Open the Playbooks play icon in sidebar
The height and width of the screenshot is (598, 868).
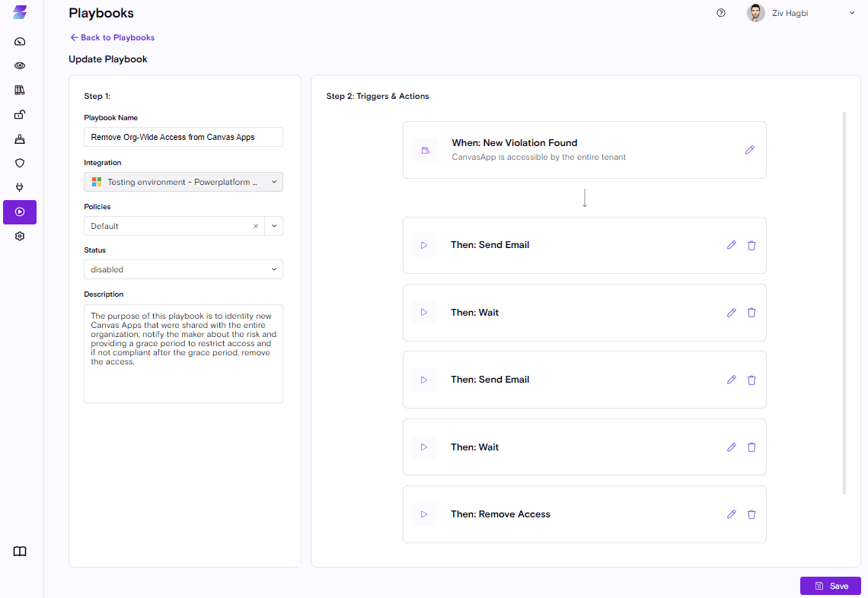click(x=20, y=212)
